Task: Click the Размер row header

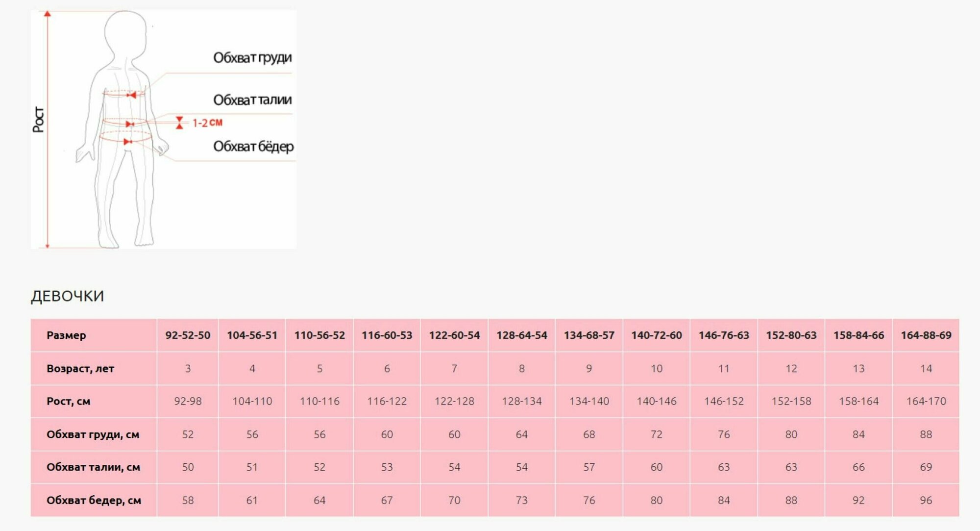Action: pos(66,335)
